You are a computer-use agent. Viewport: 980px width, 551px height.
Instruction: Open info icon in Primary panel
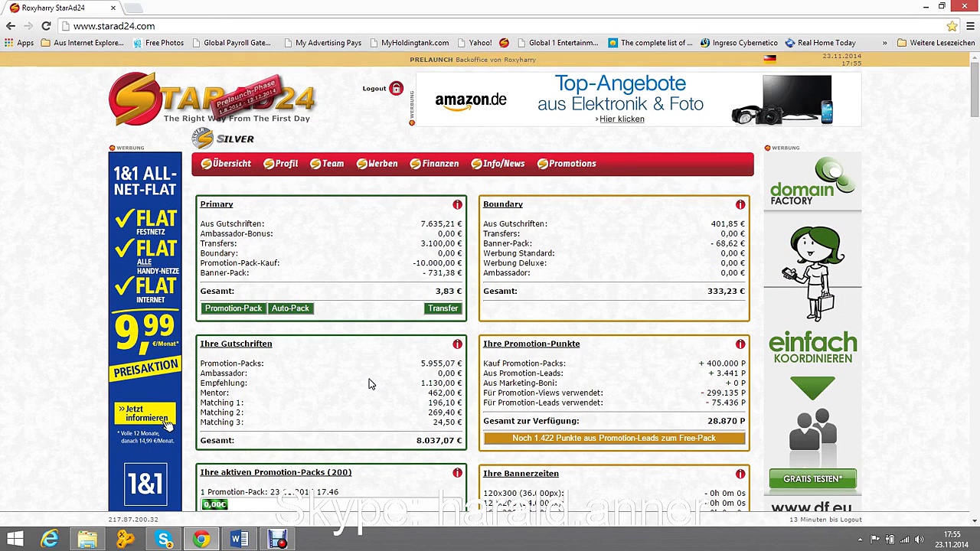point(457,205)
